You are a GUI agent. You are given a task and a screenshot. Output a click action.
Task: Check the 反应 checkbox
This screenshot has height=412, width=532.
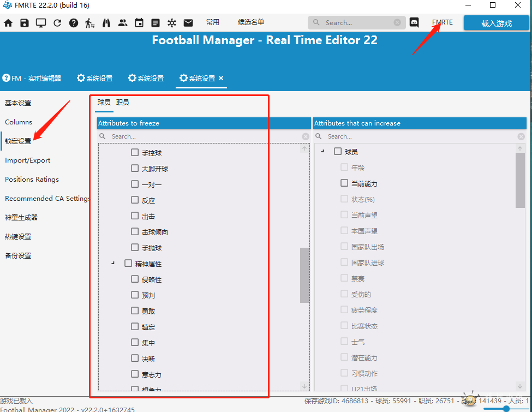(135, 200)
